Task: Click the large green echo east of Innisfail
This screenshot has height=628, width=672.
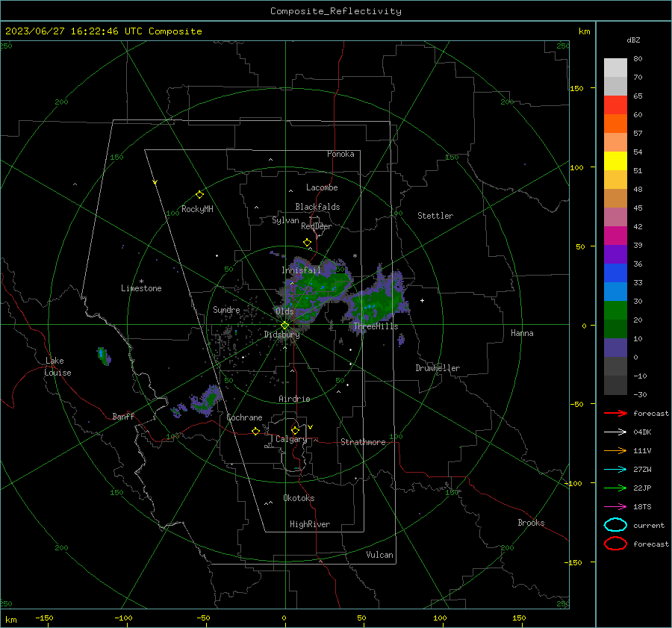Action: click(320, 287)
